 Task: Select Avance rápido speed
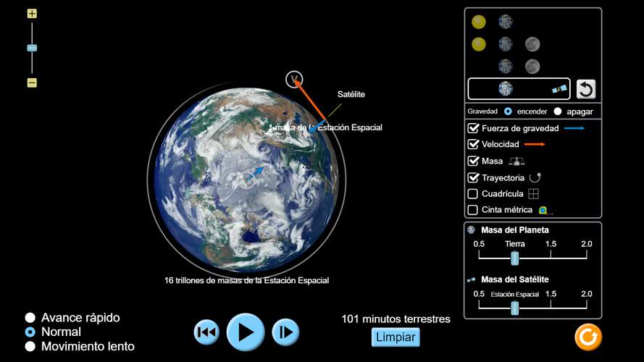(30, 318)
